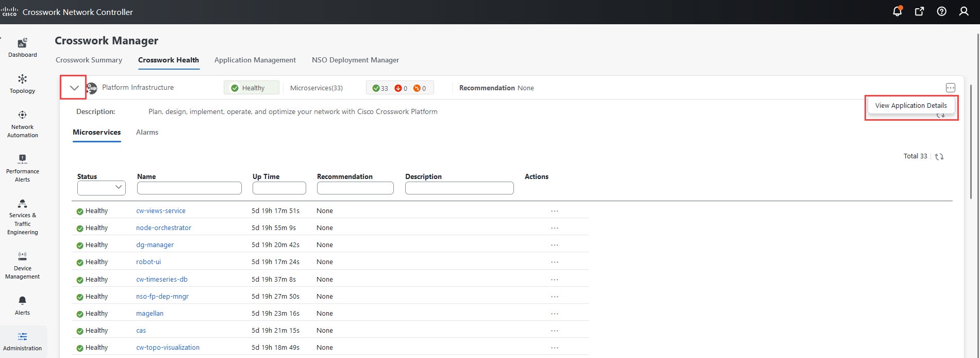This screenshot has height=358, width=980.
Task: Open Services & Traffic Engineering sidebar item
Action: [x=23, y=217]
